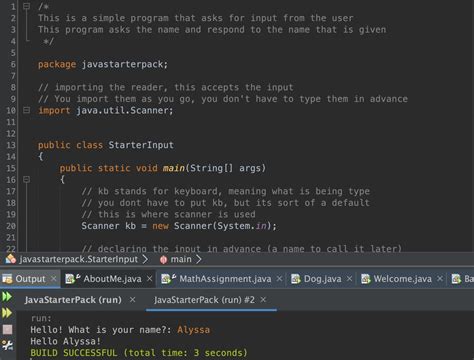Click the 'System.in' argument on line 20

pos(242,226)
